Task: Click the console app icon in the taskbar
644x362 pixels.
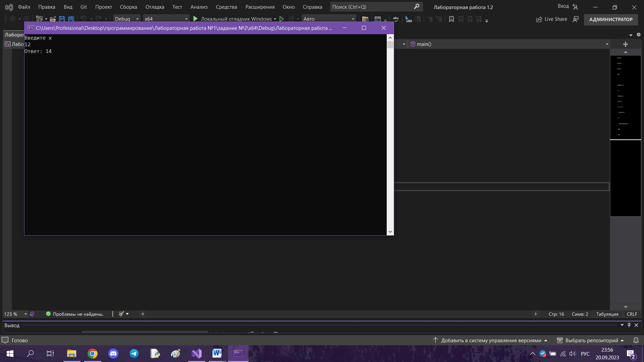Action: pos(238,353)
